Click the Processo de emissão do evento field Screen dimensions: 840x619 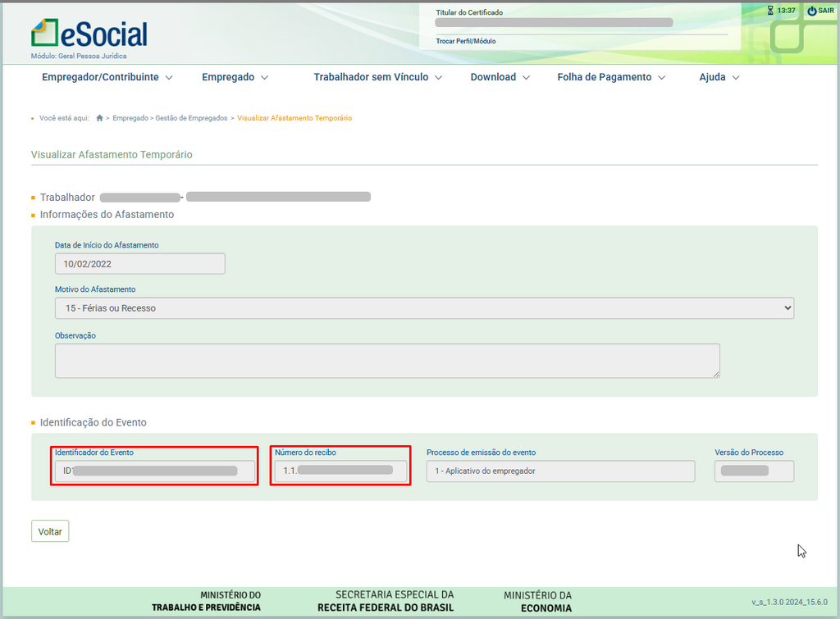[x=560, y=471]
